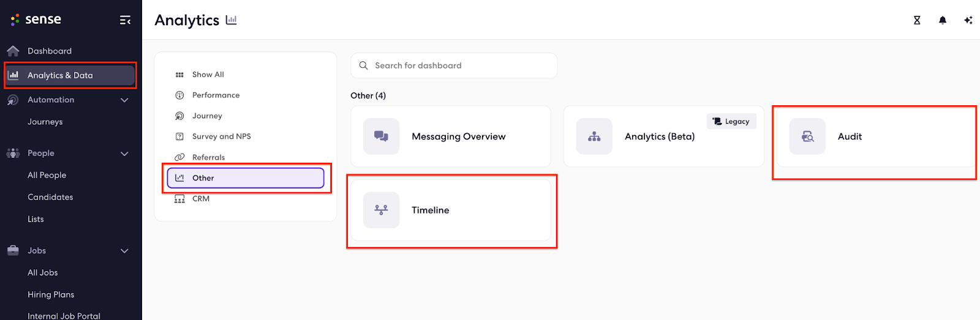The width and height of the screenshot is (980, 320).
Task: Click the Audit magnifier icon
Action: [807, 136]
